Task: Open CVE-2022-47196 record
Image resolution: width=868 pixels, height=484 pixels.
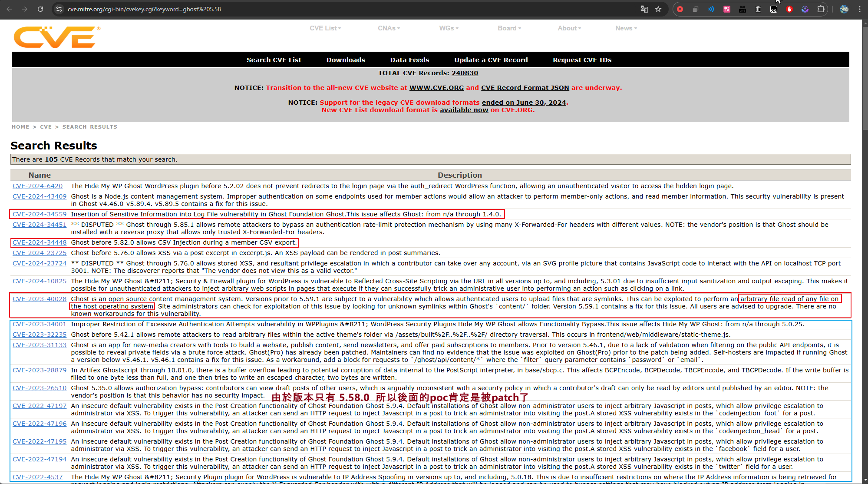Action: tap(40, 424)
